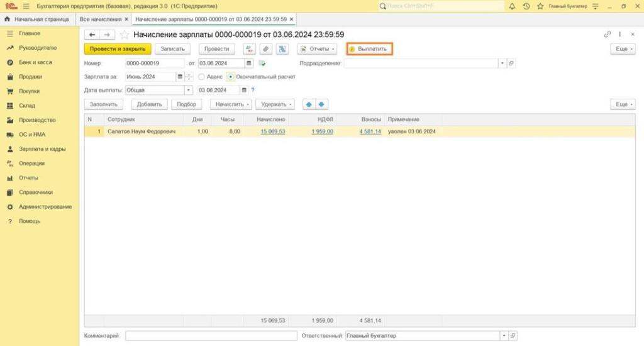The image size is (644, 346).
Task: Open the Удержать dropdown menu
Action: click(275, 104)
